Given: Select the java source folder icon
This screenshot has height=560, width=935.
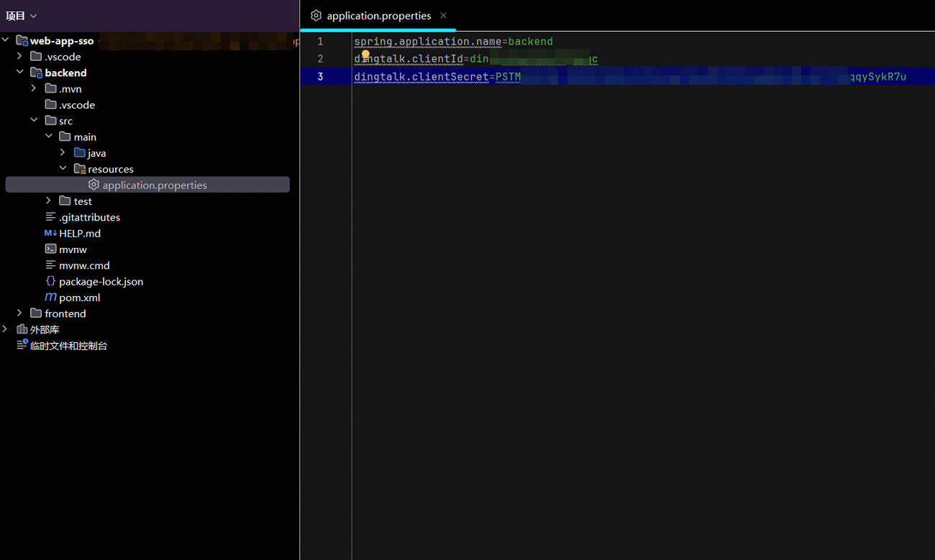Looking at the screenshot, I should (79, 152).
